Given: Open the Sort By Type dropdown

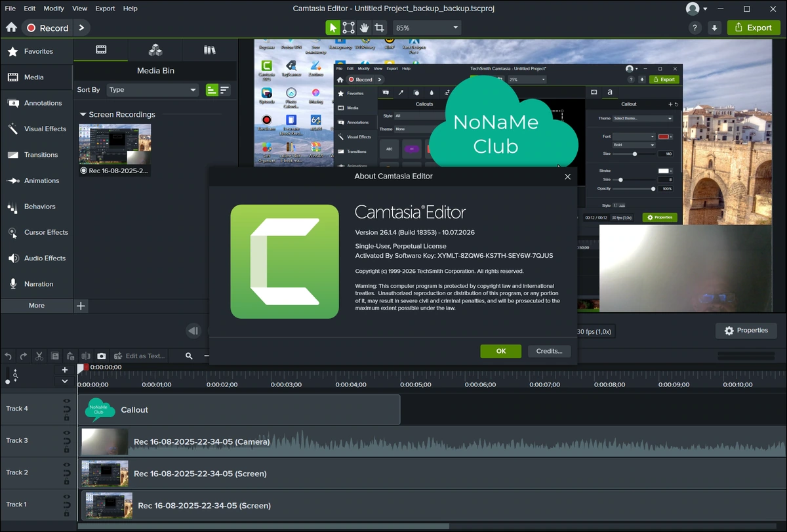Looking at the screenshot, I should (x=153, y=90).
